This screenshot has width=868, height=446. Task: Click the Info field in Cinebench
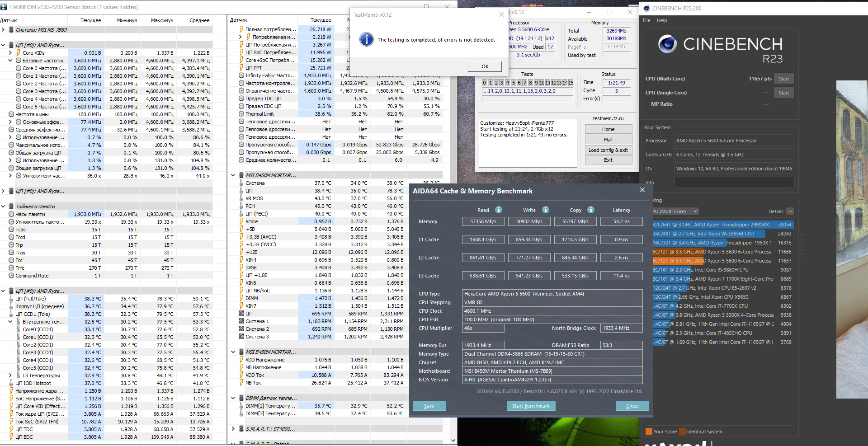[x=734, y=183]
